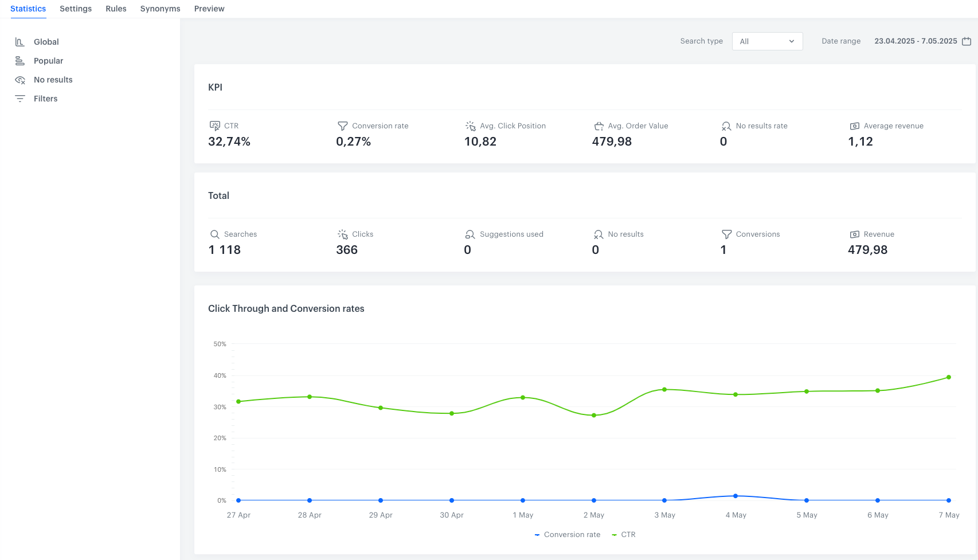Screen dimensions: 978x560
Task: Open the date range calendar icon
Action: 967,41
